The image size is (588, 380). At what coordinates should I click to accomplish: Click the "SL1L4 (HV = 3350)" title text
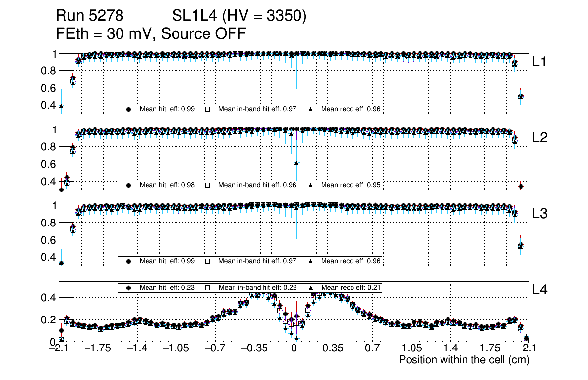point(239,16)
